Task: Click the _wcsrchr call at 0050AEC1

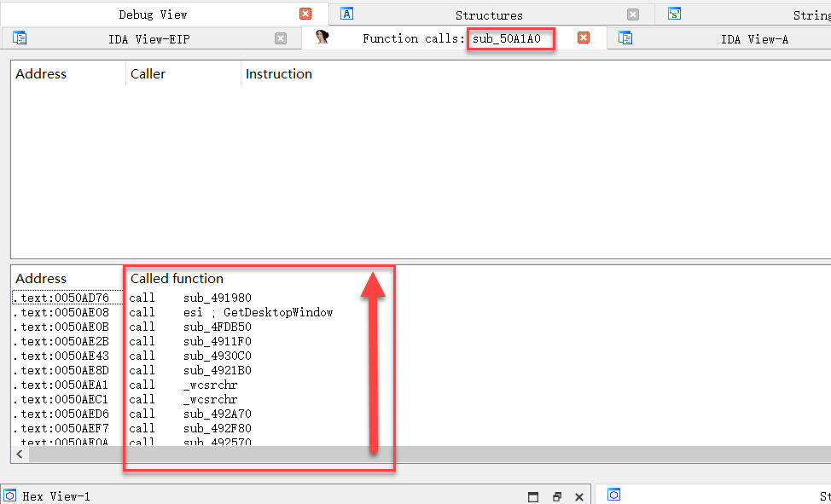Action: pos(183,399)
